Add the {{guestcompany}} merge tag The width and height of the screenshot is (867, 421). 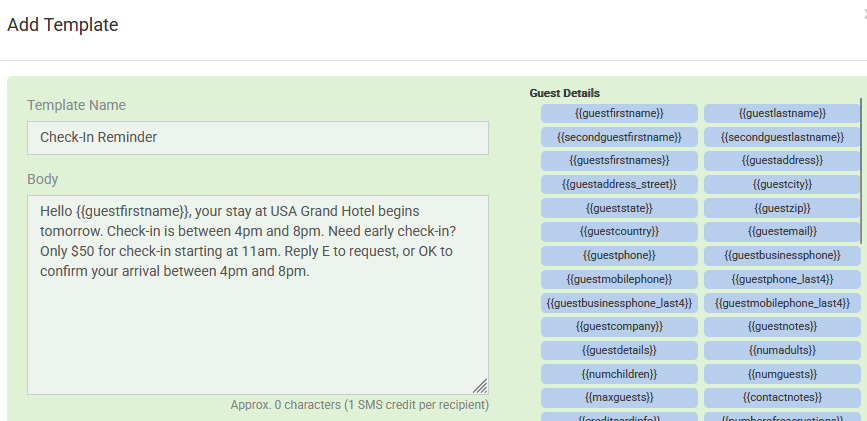(619, 326)
